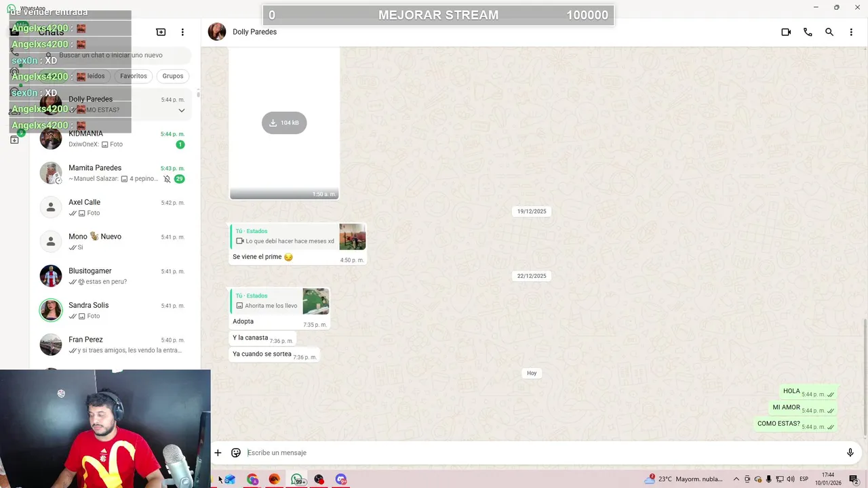Expand the Dolly Paredes chat row chevron
Viewport: 868px width, 488px height.
pos(182,110)
